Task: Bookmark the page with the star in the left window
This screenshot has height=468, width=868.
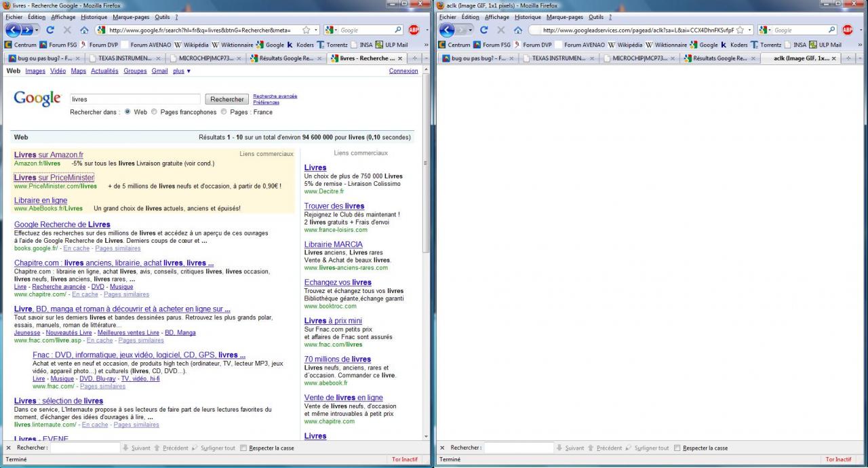Action: tap(307, 30)
